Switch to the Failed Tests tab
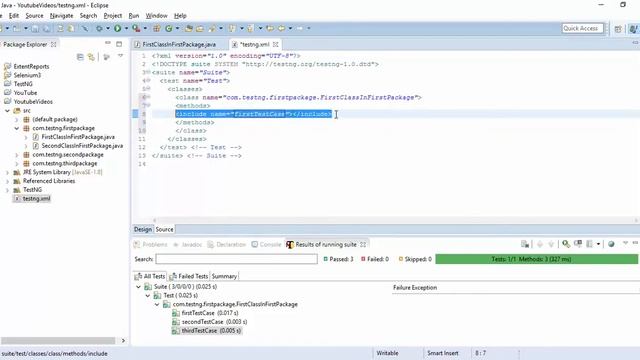 [x=189, y=276]
